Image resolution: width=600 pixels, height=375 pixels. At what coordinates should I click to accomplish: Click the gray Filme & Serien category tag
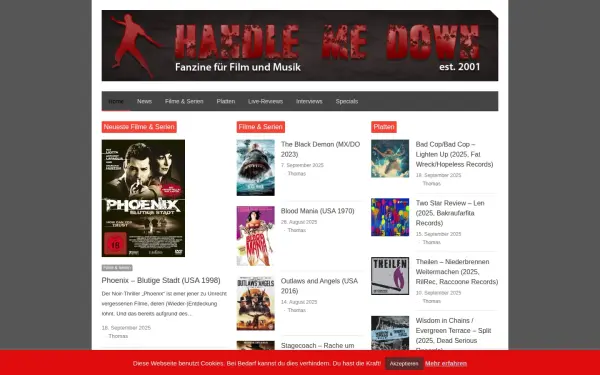click(117, 267)
